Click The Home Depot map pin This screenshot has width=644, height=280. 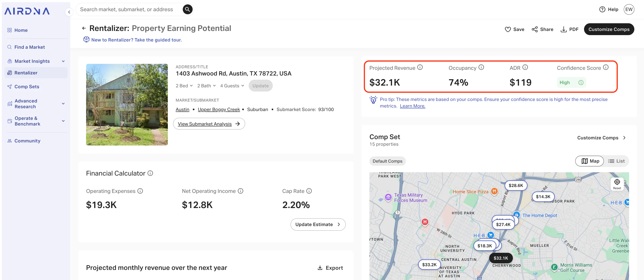coord(517,215)
